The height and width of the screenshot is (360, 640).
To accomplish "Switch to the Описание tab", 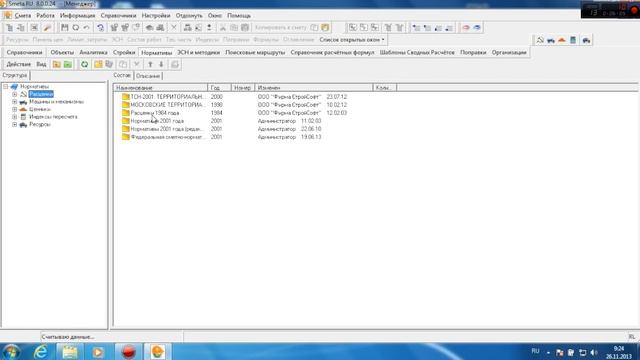I will 148,76.
